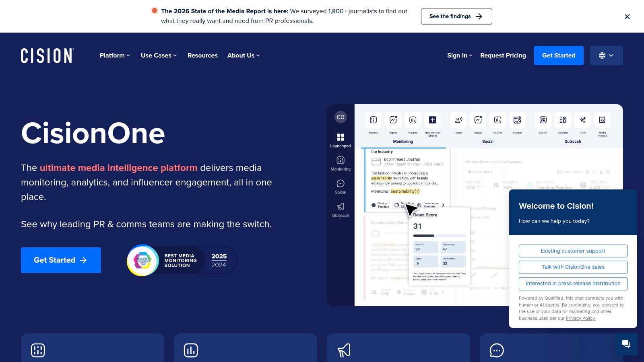Click the bar chart icon on second card
The width and height of the screenshot is (644, 362).
click(x=191, y=350)
